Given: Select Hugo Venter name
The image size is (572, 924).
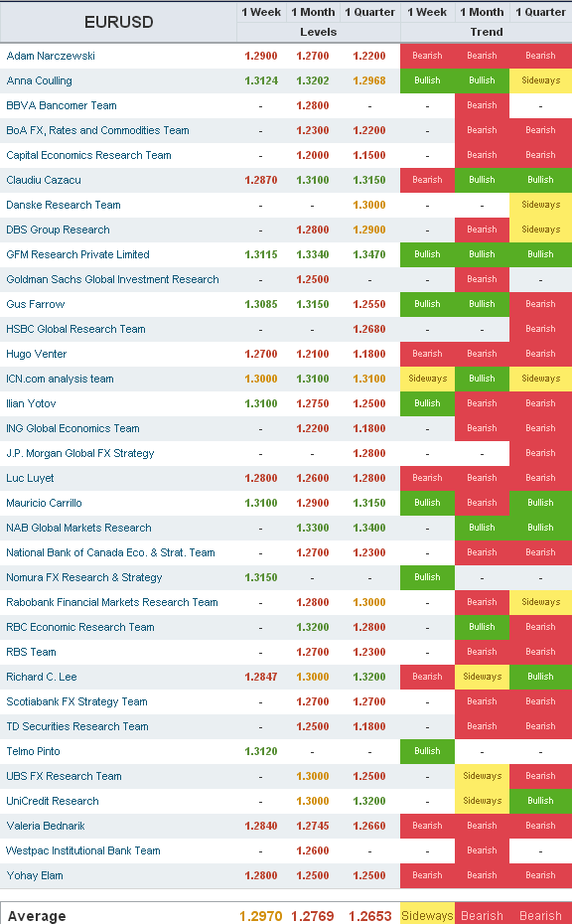Looking at the screenshot, I should coord(37,354).
